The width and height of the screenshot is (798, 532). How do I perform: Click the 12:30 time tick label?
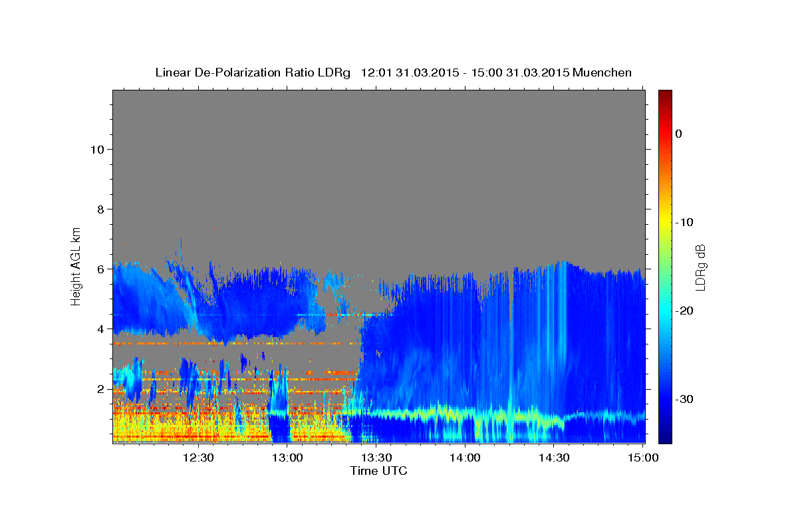(x=198, y=458)
